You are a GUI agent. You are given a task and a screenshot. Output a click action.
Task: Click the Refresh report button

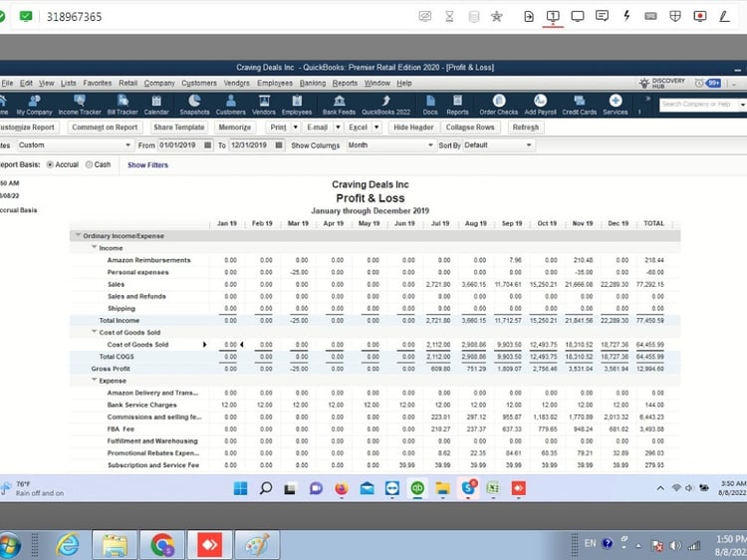pos(526,128)
